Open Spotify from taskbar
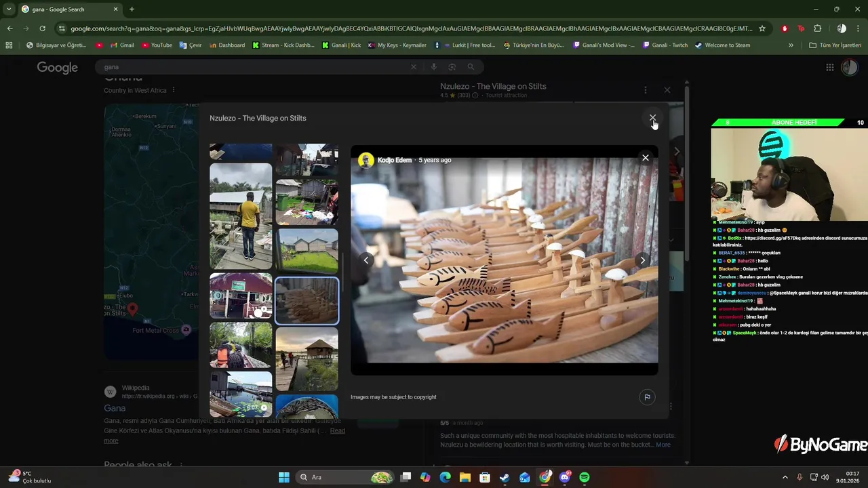The image size is (868, 488). click(x=585, y=477)
